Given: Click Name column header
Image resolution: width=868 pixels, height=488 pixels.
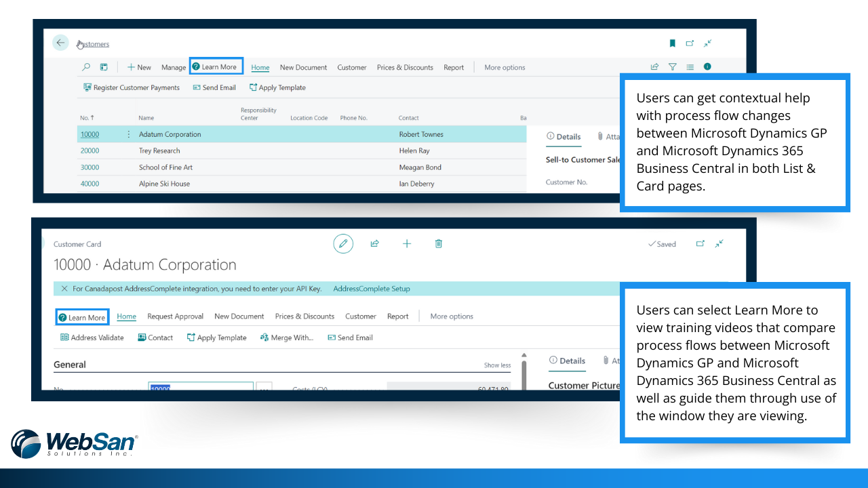Looking at the screenshot, I should pos(146,118).
